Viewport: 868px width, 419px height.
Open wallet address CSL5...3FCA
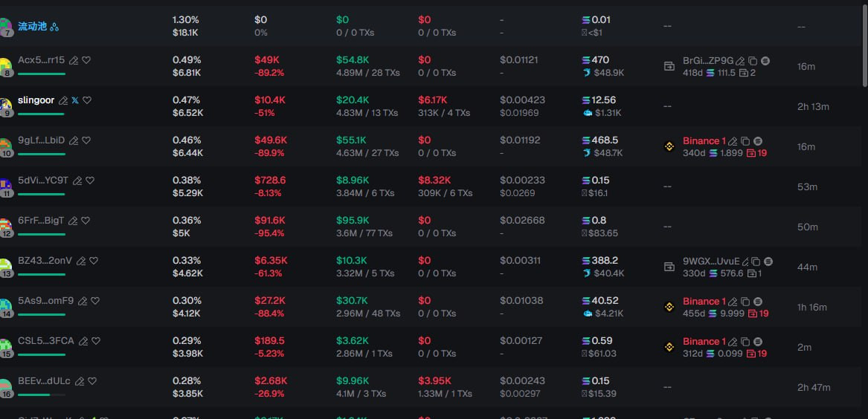pos(45,341)
